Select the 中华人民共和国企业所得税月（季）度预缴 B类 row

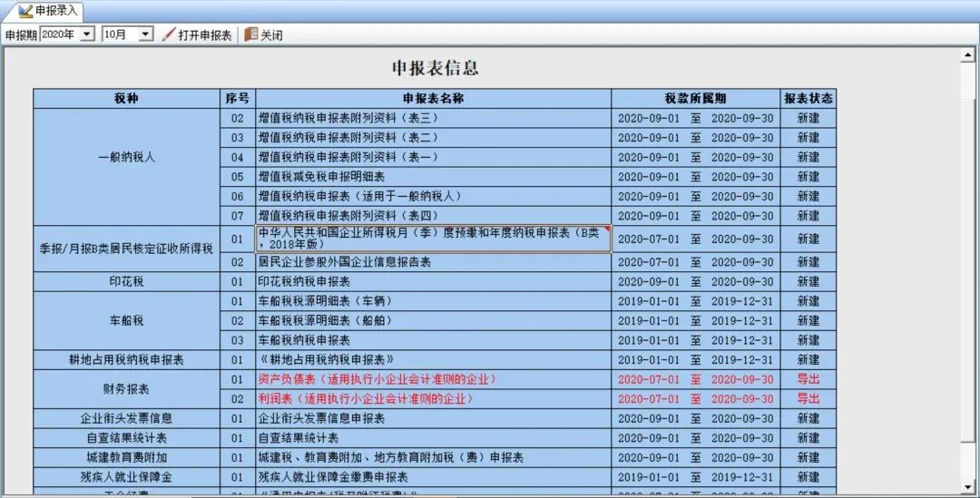(x=433, y=239)
